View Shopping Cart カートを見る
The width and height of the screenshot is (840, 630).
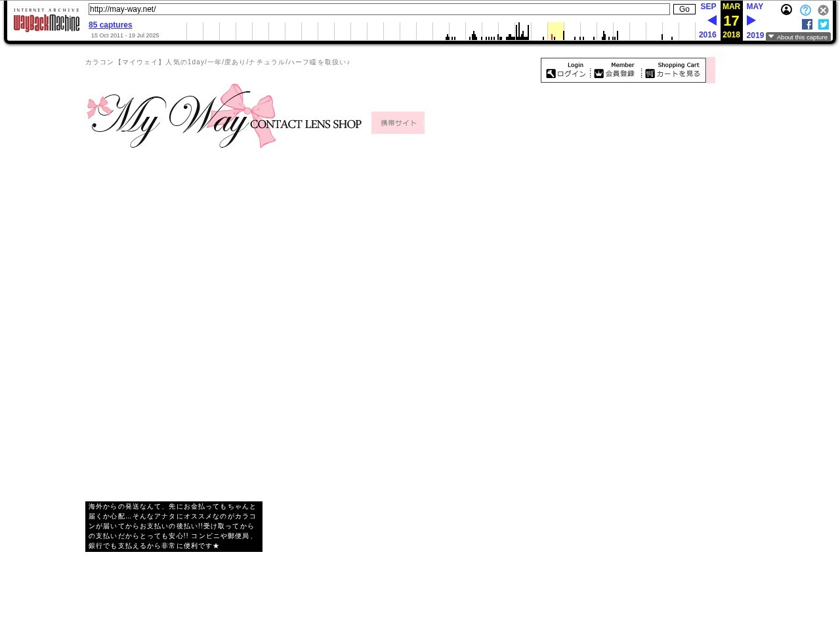point(673,70)
